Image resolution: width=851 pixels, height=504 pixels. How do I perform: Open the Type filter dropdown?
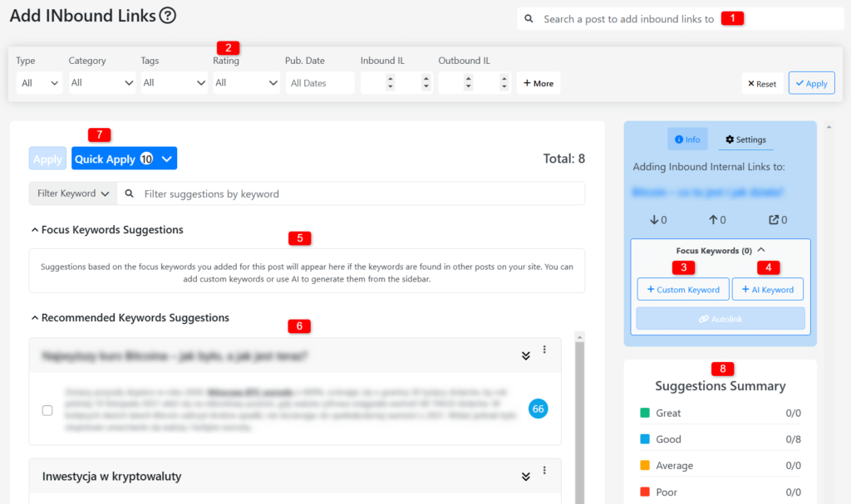coord(39,83)
